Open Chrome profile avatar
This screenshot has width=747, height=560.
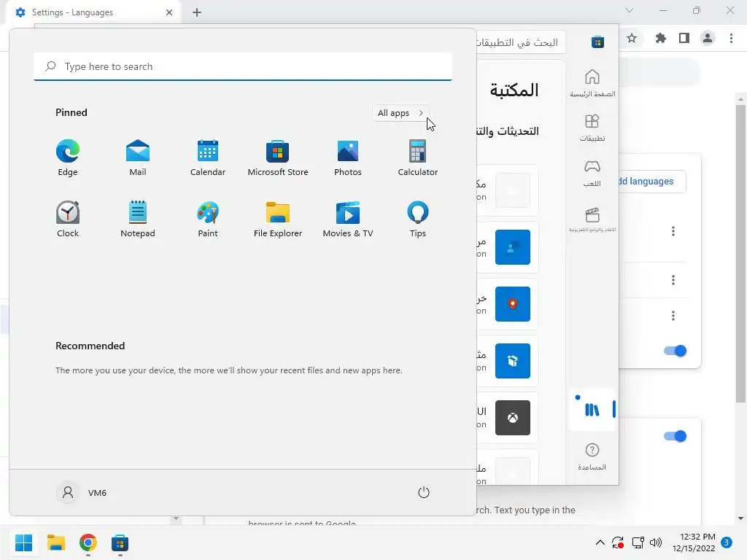click(708, 38)
